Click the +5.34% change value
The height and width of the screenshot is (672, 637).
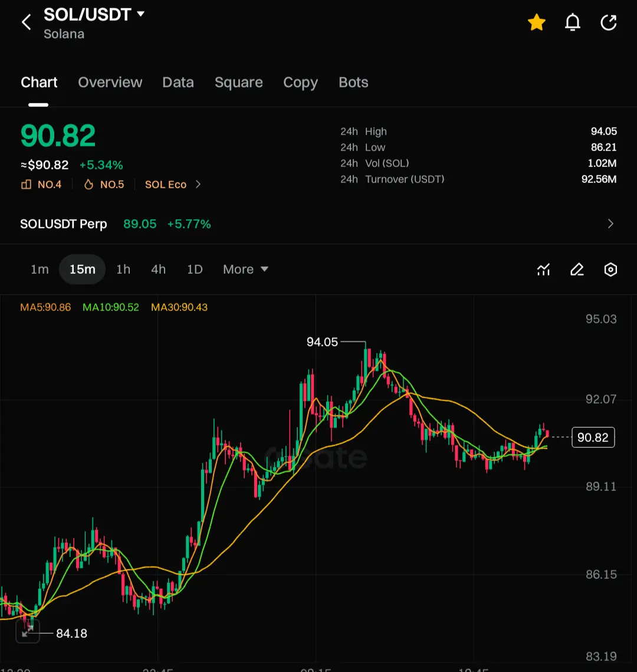[x=101, y=165]
